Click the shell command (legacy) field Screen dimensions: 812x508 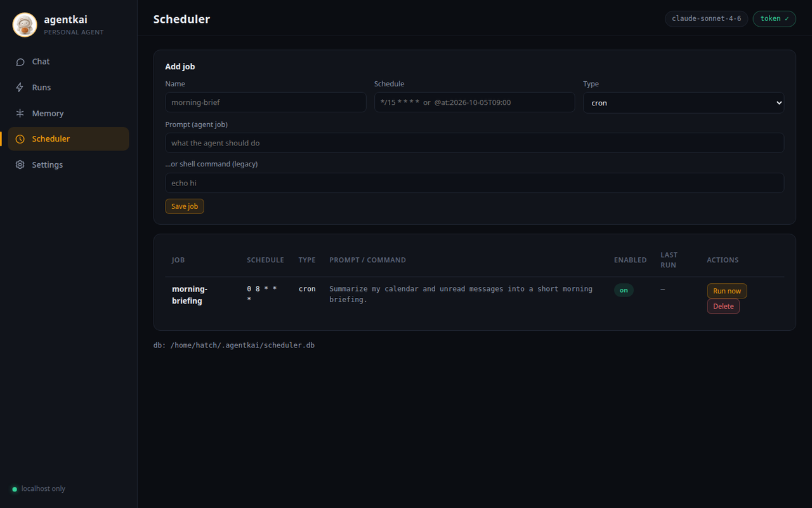[475, 183]
